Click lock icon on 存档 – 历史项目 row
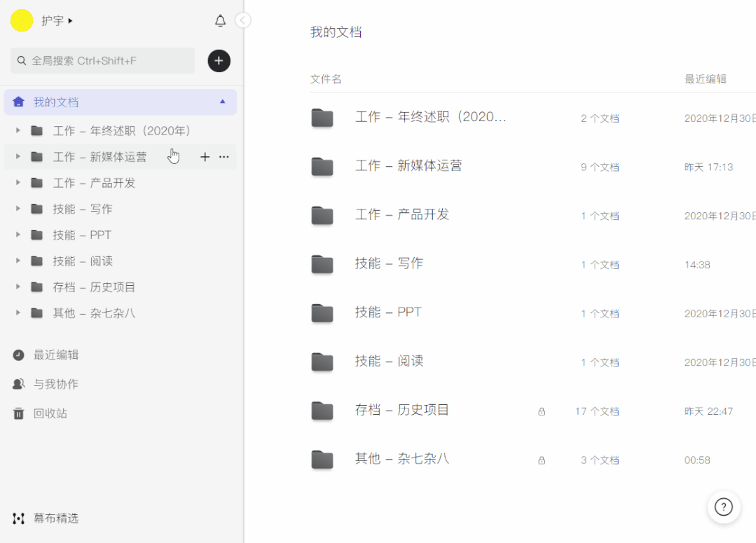This screenshot has width=756, height=543. coord(542,411)
